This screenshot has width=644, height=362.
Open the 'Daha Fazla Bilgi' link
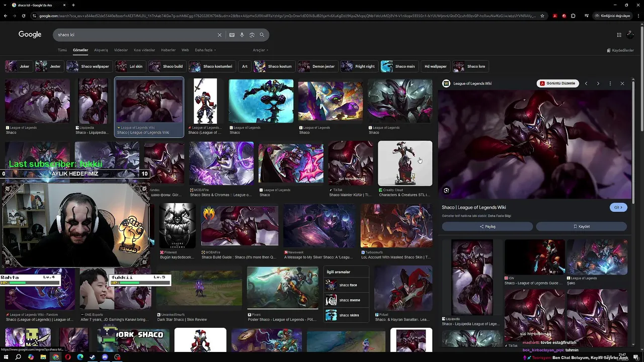click(x=500, y=216)
